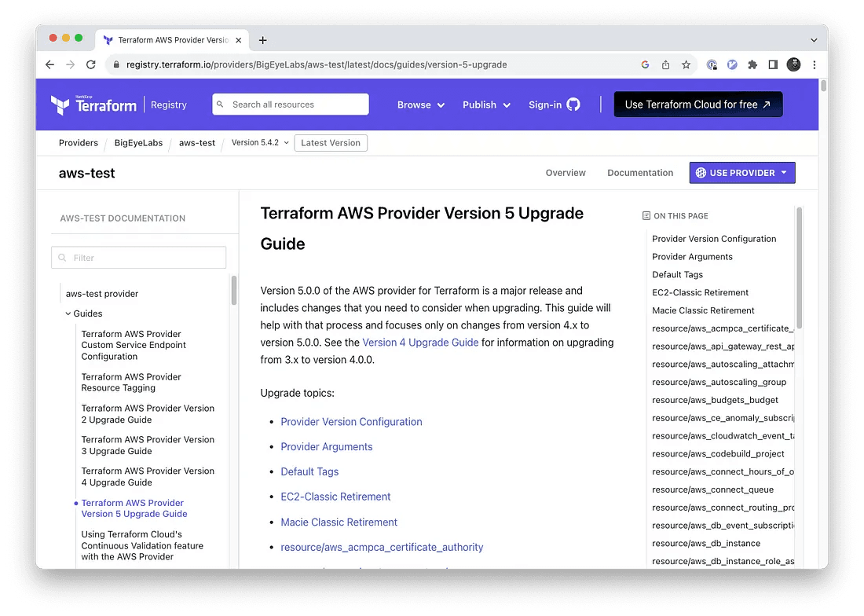864x616 pixels.
Task: Jump to Provider Version Configuration in On This Page
Action: point(714,239)
